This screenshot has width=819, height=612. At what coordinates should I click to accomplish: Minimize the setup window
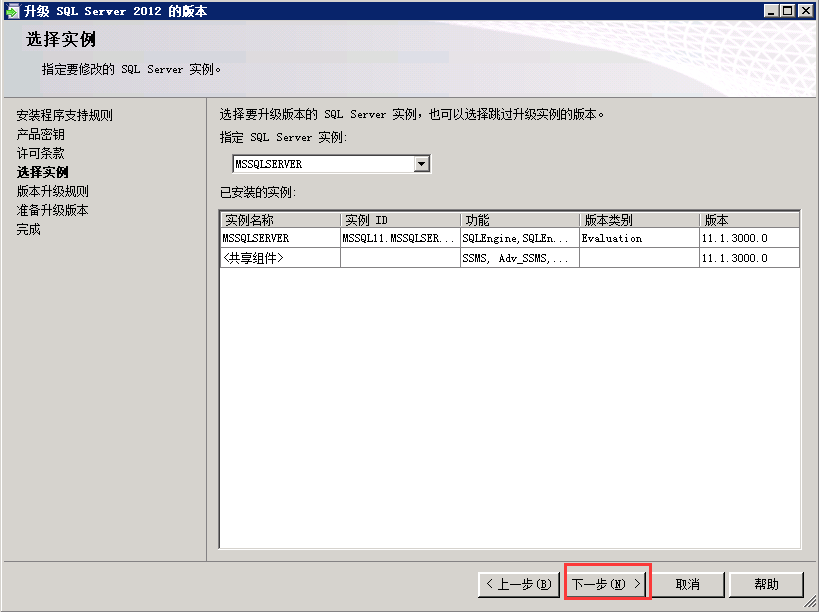click(771, 10)
